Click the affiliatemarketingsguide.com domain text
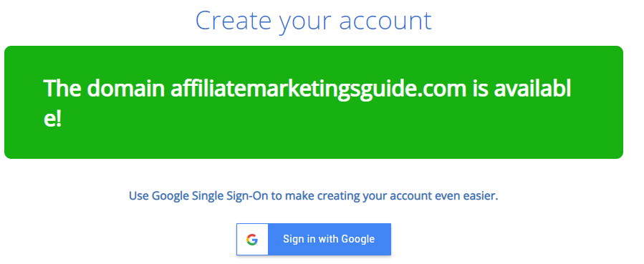Screen dimensions: 644x264 318,89
